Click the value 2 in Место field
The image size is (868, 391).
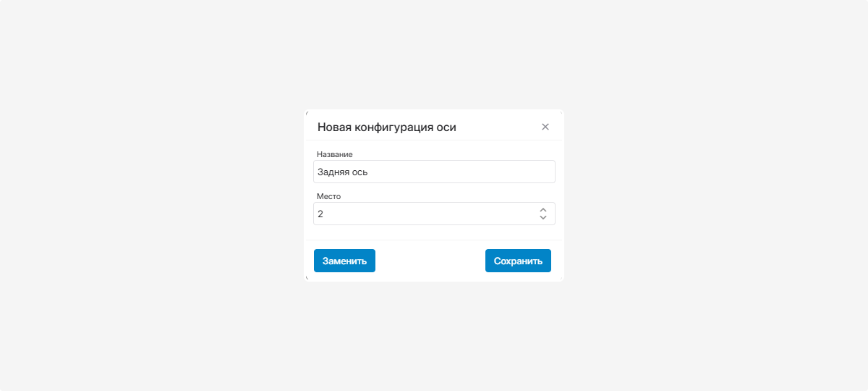320,214
